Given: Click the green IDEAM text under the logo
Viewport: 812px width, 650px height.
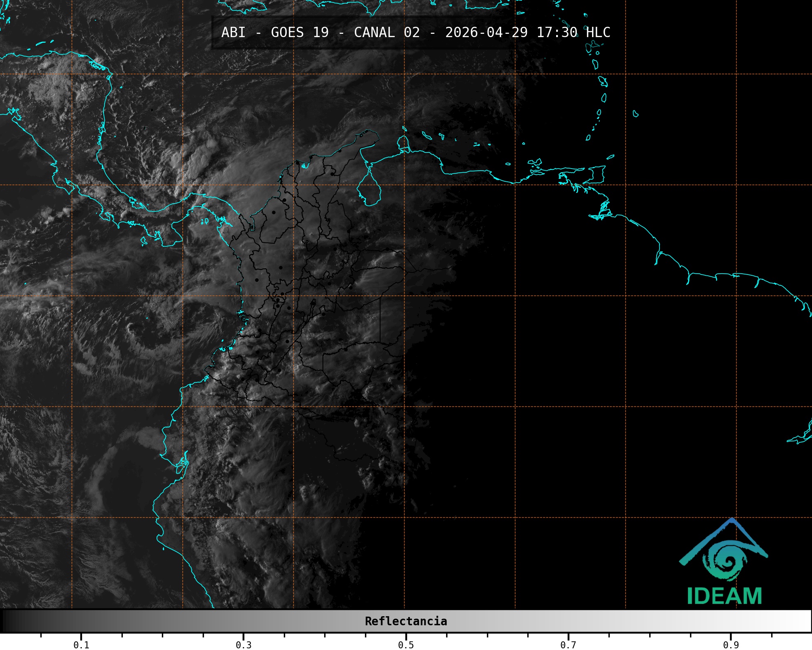Looking at the screenshot, I should pos(724,596).
